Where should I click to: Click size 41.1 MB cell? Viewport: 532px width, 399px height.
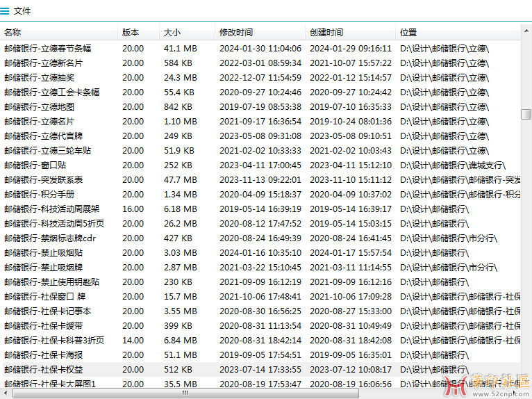click(181, 49)
